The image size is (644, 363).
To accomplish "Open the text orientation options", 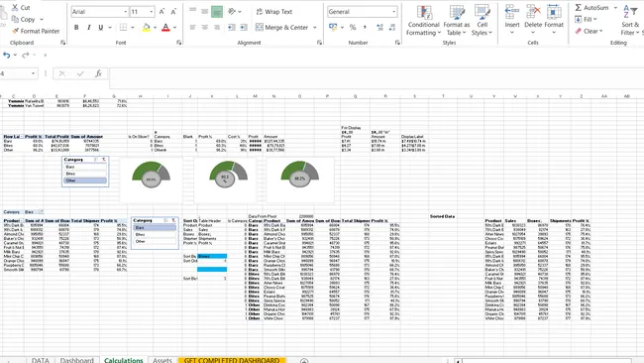I will pos(234,12).
